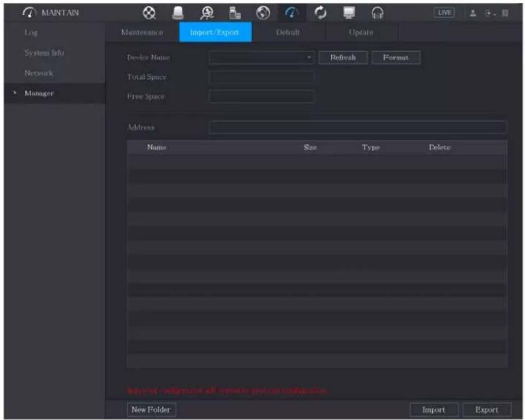Collapse the Manager arrow marker

(15, 93)
